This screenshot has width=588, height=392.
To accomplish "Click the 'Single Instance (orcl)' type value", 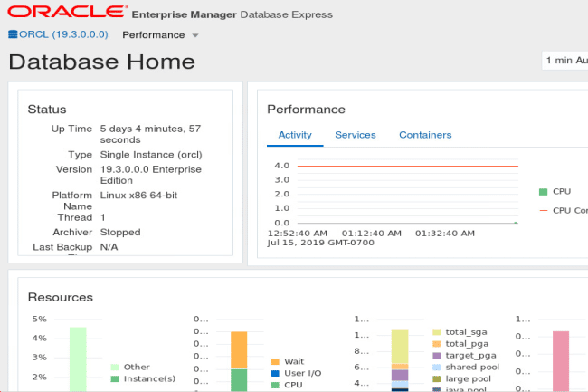I will 151,155.
